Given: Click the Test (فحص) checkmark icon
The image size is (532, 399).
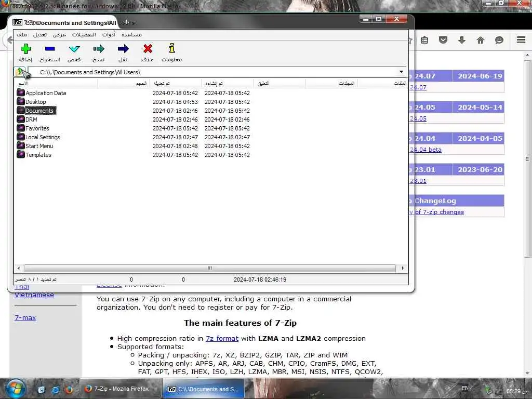Looking at the screenshot, I should tap(74, 49).
